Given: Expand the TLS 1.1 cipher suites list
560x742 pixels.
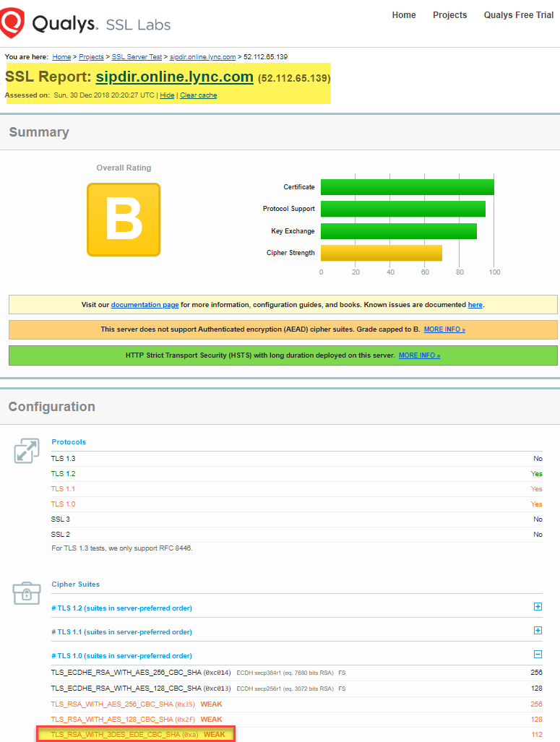Looking at the screenshot, I should tap(538, 630).
